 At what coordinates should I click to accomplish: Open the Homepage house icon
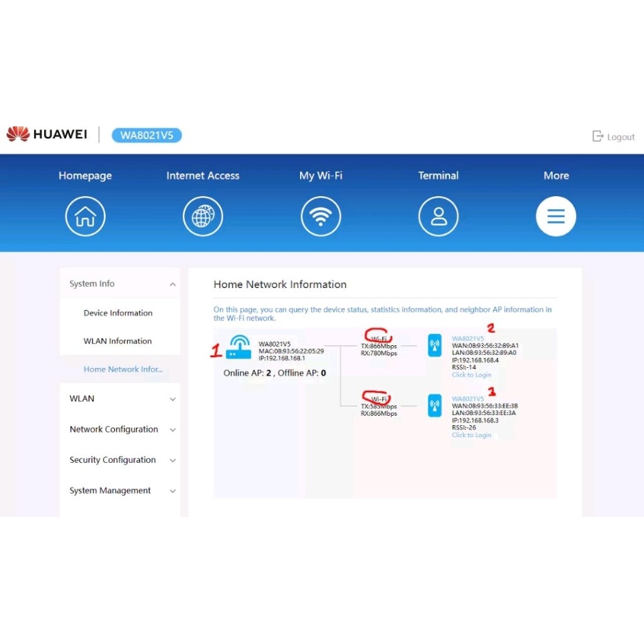click(85, 216)
